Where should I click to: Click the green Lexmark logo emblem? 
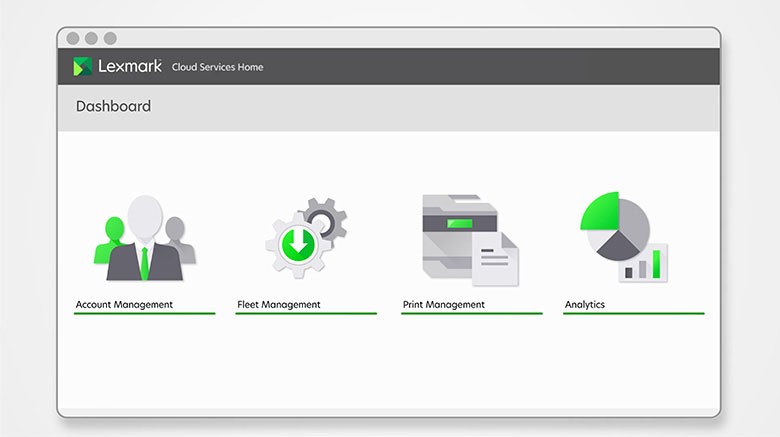(x=83, y=67)
